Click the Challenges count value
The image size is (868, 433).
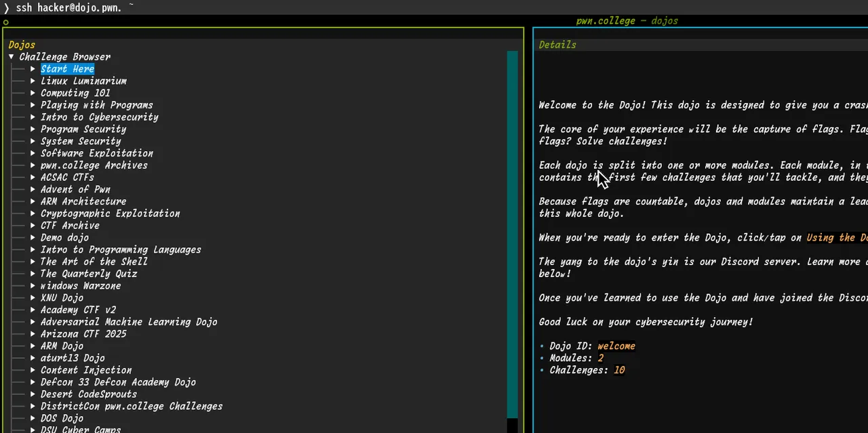coord(619,370)
